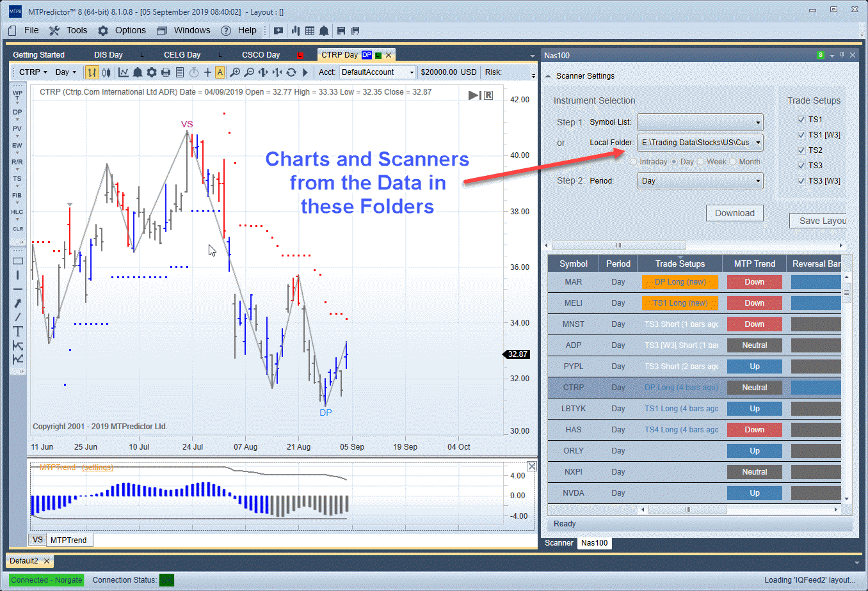Toggle the TS2 trade setup checkbox
The height and width of the screenshot is (591, 868).
click(x=801, y=150)
